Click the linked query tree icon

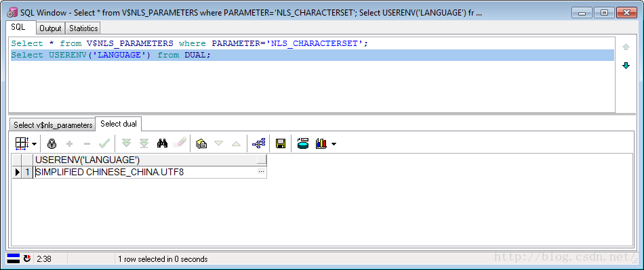[x=258, y=143]
